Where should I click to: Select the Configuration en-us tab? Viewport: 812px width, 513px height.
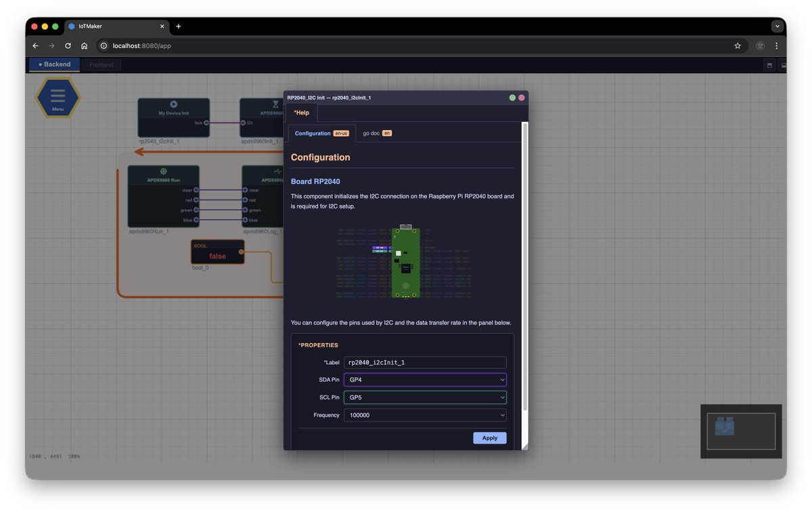tap(321, 133)
